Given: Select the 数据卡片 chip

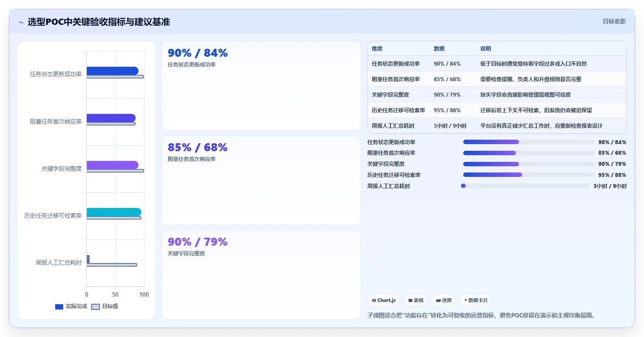Looking at the screenshot, I should [x=476, y=300].
